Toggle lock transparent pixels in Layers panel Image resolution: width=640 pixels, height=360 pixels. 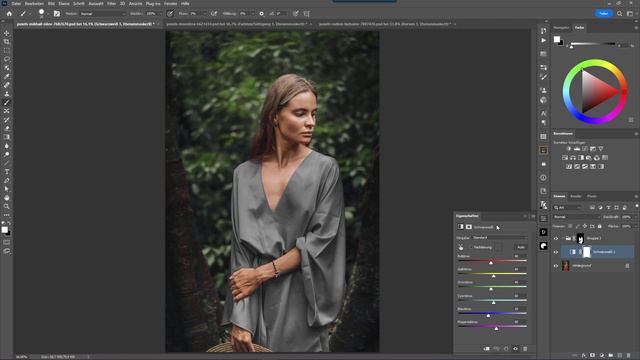570,226
